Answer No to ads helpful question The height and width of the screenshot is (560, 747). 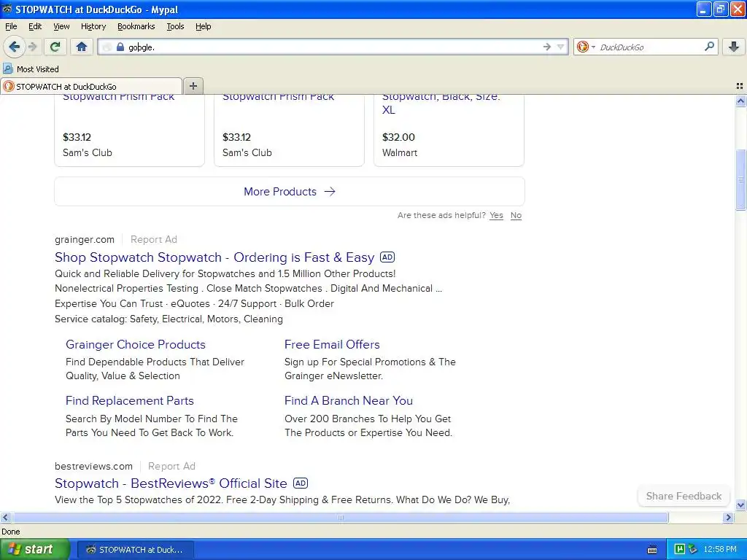point(516,215)
